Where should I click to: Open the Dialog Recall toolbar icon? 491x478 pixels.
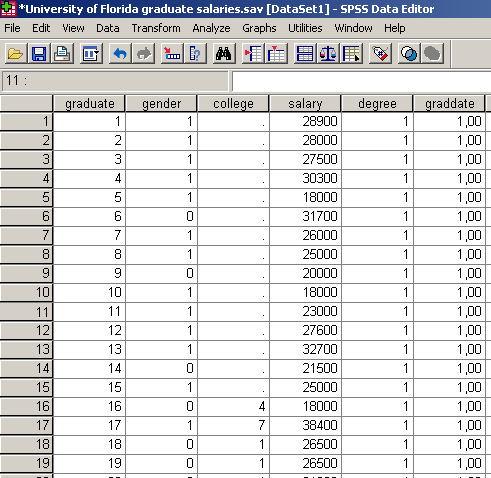(x=91, y=53)
